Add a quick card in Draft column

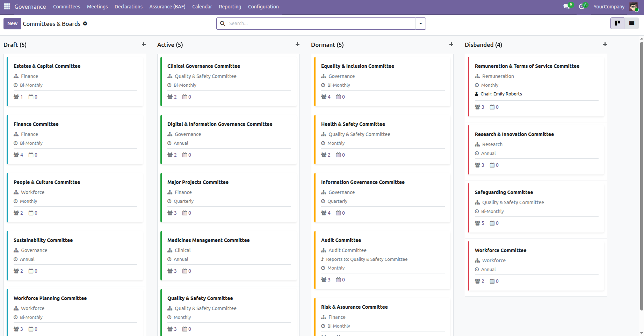[x=144, y=44]
